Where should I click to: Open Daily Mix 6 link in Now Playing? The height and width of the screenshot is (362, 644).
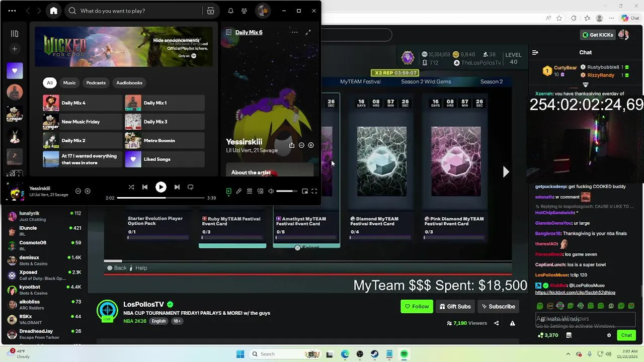[x=249, y=32]
